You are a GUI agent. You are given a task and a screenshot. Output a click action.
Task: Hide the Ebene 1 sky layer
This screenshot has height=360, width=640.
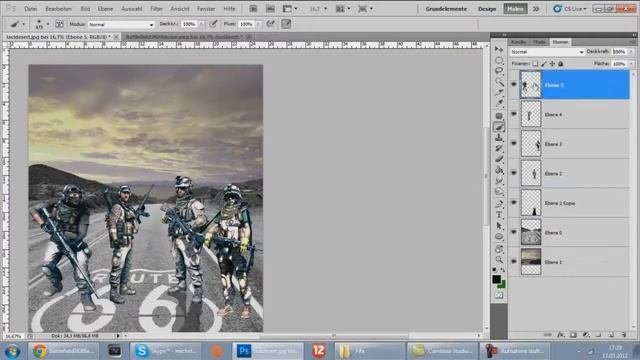click(513, 261)
